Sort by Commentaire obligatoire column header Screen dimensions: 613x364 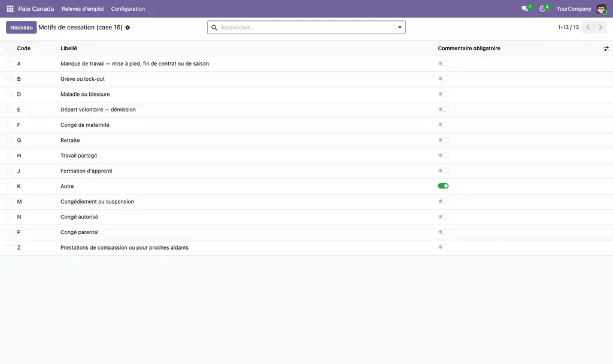click(x=469, y=48)
